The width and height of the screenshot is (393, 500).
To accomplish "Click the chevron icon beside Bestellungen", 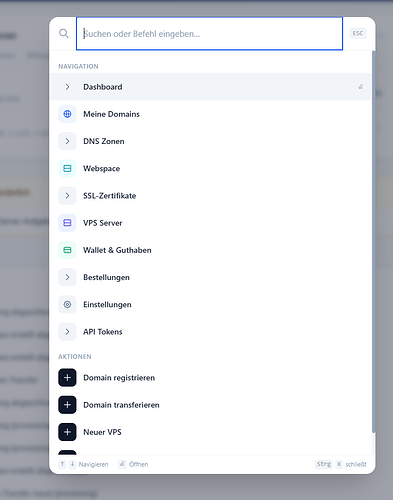I will 67,277.
